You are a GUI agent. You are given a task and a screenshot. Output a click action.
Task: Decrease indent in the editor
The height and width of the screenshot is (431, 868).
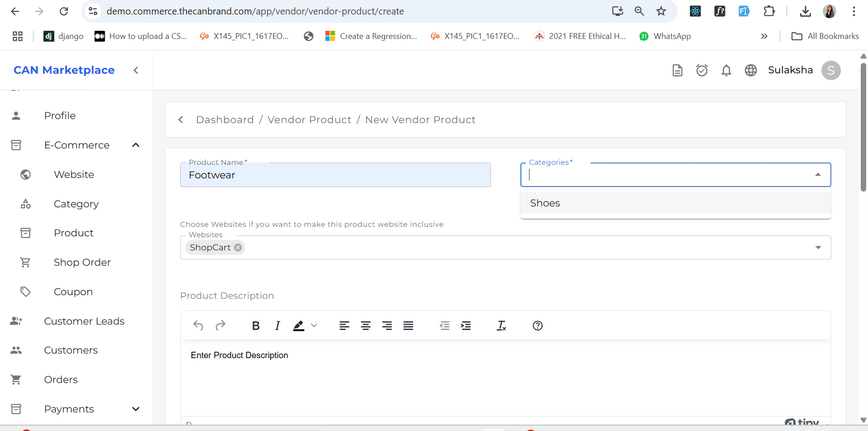[x=444, y=326]
